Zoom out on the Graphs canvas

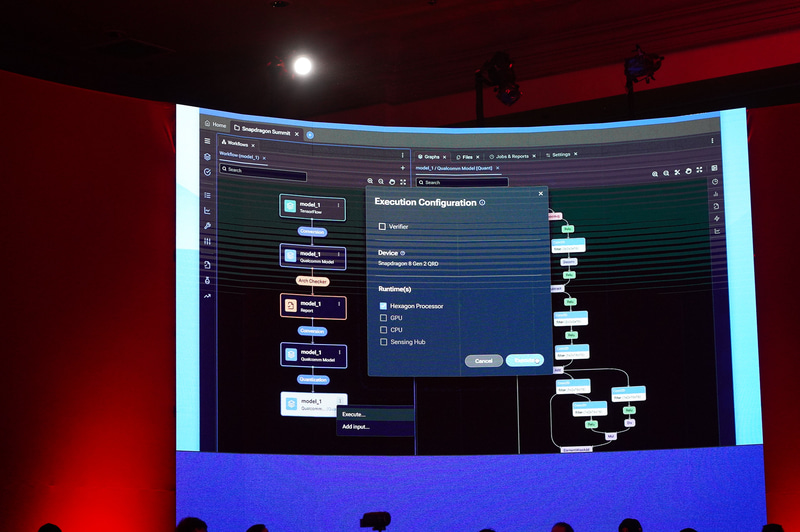pyautogui.click(x=666, y=173)
